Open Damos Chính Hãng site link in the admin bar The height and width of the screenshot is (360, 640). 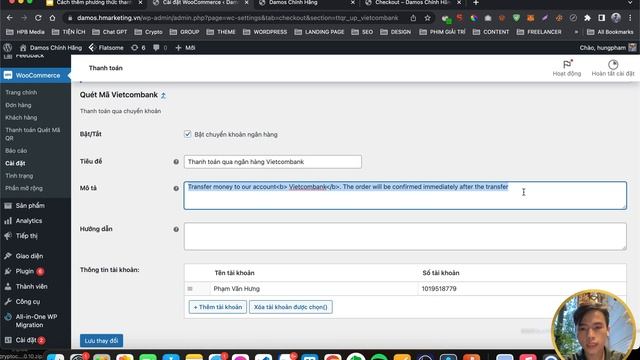51,48
